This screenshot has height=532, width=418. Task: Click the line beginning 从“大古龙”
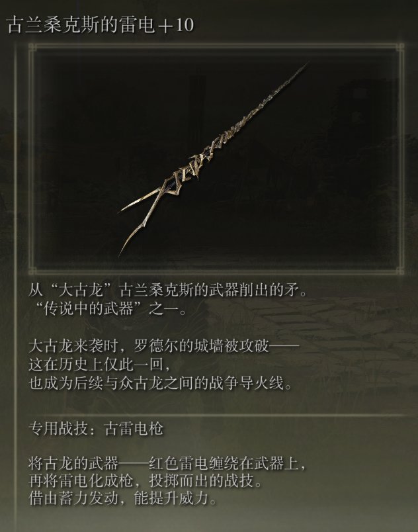[x=167, y=290]
